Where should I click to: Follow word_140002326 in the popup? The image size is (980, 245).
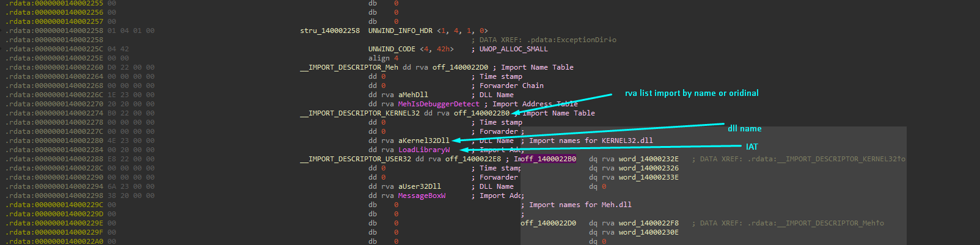(x=648, y=168)
